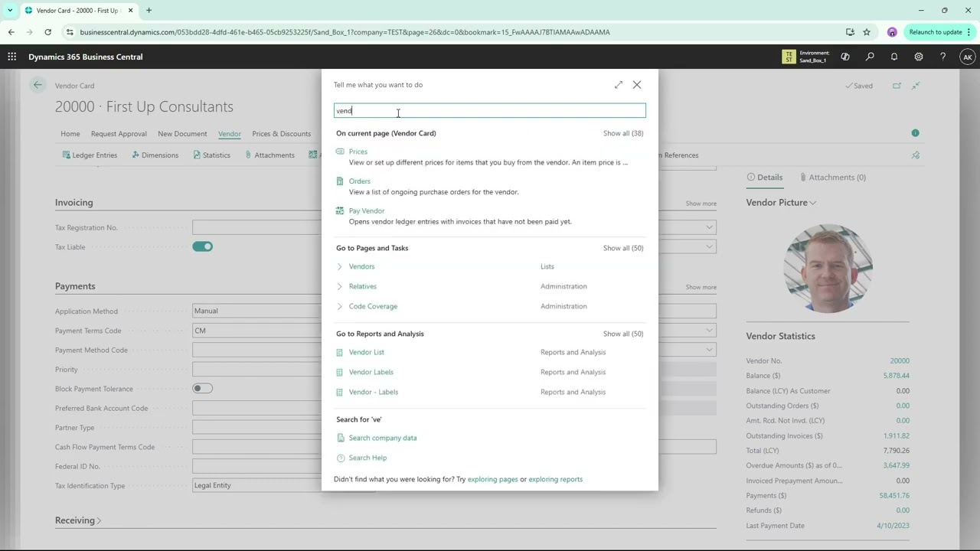Collapse the Vendor Card page view
The width and height of the screenshot is (980, 551).
pos(916,86)
